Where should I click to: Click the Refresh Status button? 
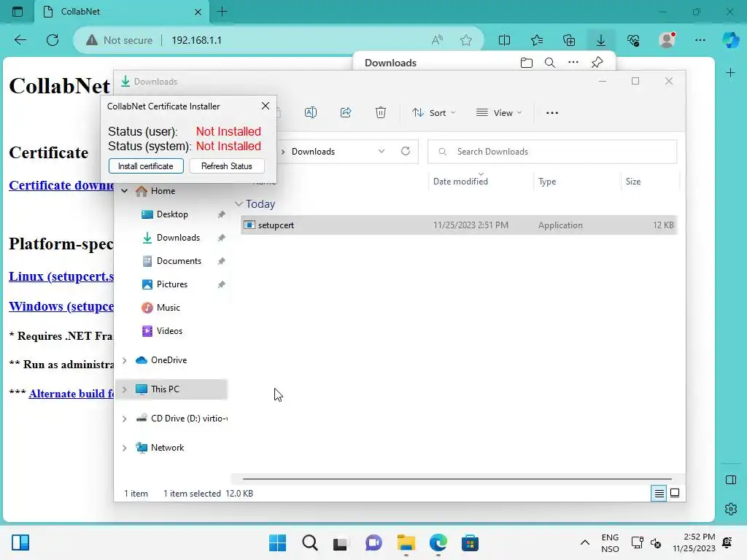point(227,166)
